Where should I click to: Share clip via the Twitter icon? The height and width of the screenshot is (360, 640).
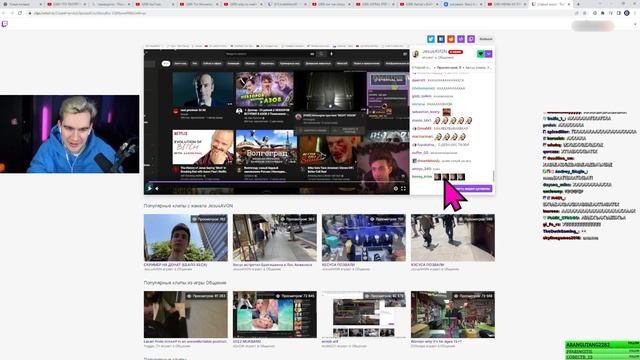click(431, 39)
